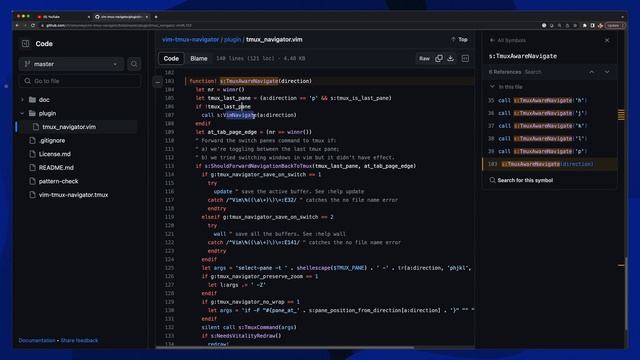This screenshot has height=360, width=640.
Task: Click the browser Update button
Action: tap(615, 25)
